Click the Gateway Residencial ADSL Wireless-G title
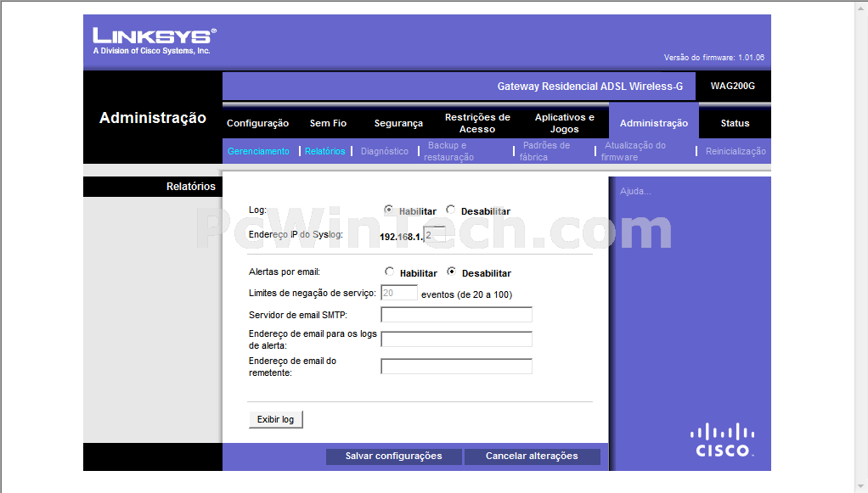 [590, 87]
